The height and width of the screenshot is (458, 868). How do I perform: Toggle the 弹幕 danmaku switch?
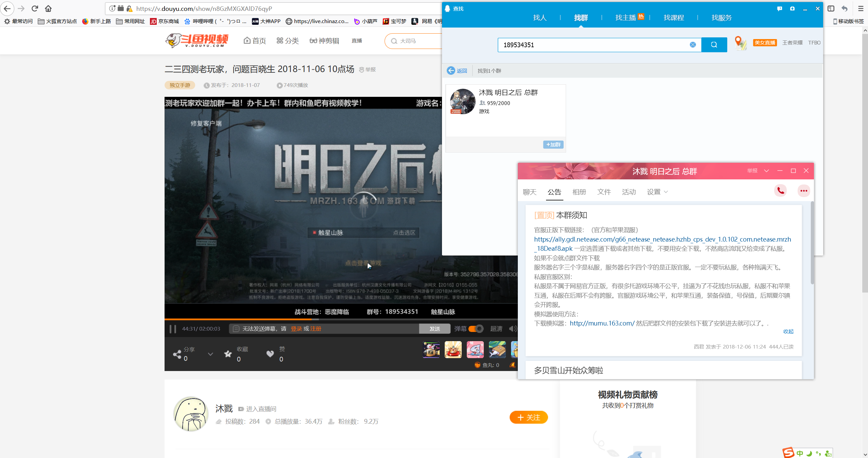click(476, 329)
